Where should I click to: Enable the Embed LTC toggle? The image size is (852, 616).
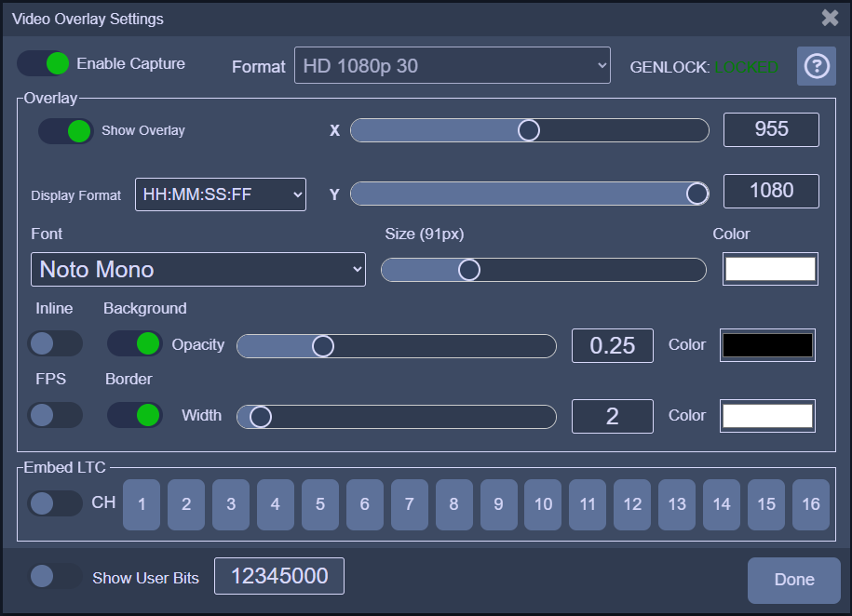(55, 503)
